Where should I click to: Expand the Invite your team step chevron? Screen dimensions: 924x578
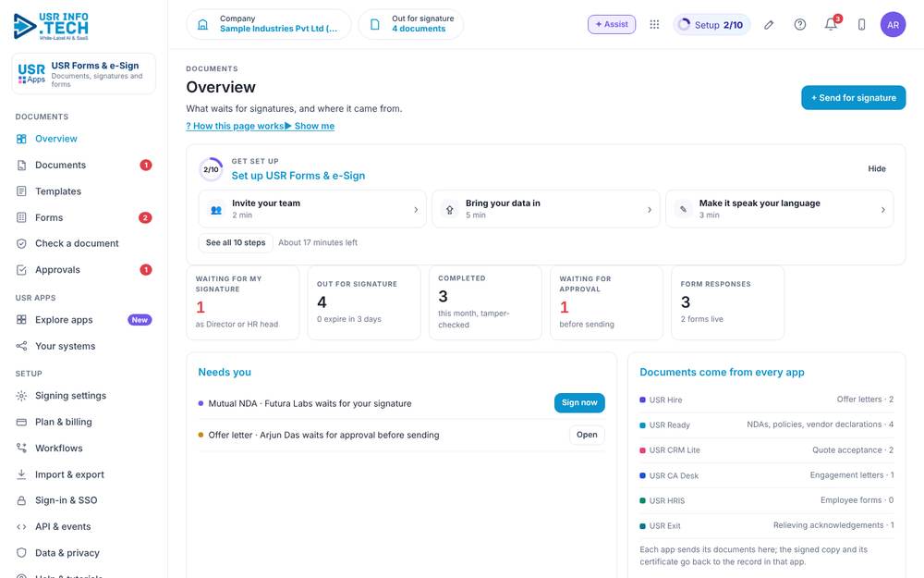[416, 209]
